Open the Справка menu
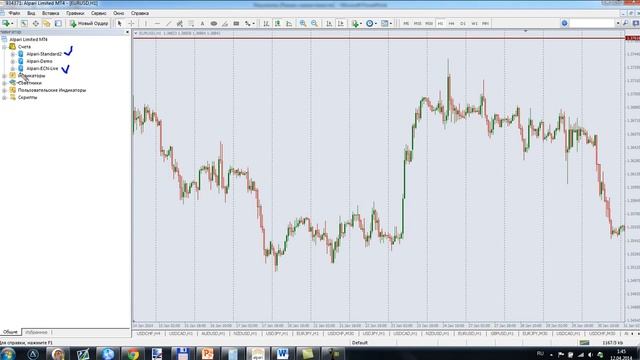The height and width of the screenshot is (360, 640). coord(140,13)
